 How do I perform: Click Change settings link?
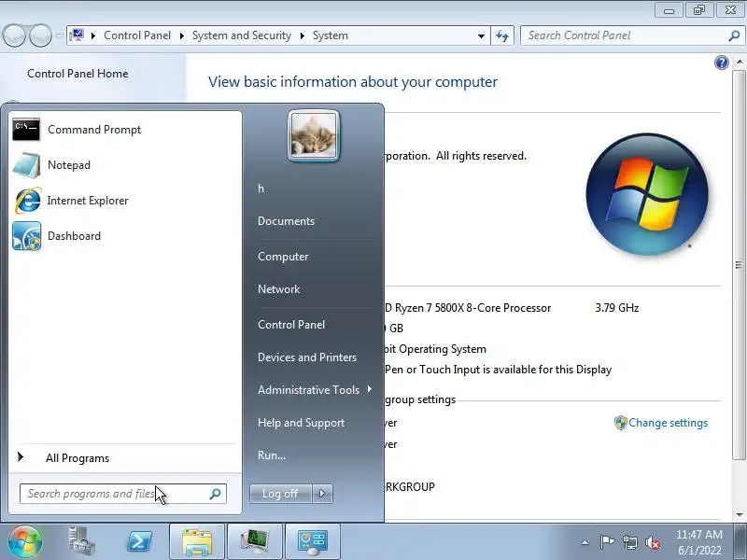pyautogui.click(x=668, y=423)
